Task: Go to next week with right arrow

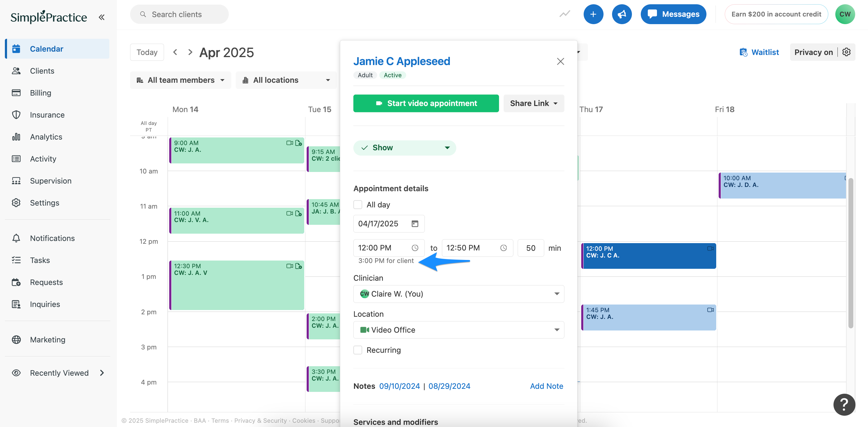Action: point(190,52)
